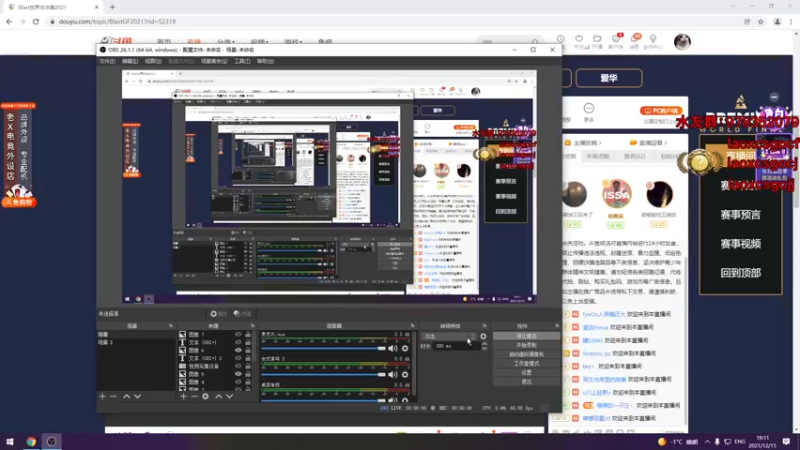Toggle visibility eye for 图像 7 source
Viewport: 800px width, 450px height.
click(x=238, y=335)
